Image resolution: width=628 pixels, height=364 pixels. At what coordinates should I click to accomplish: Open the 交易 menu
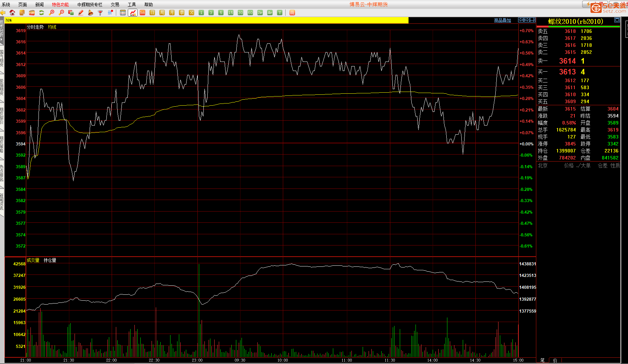115,5
